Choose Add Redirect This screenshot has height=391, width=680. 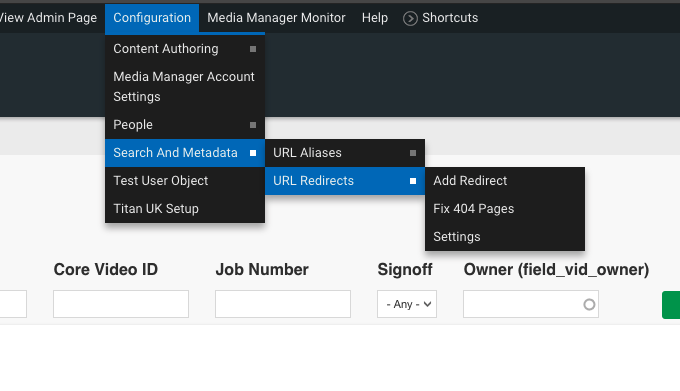click(x=505, y=181)
